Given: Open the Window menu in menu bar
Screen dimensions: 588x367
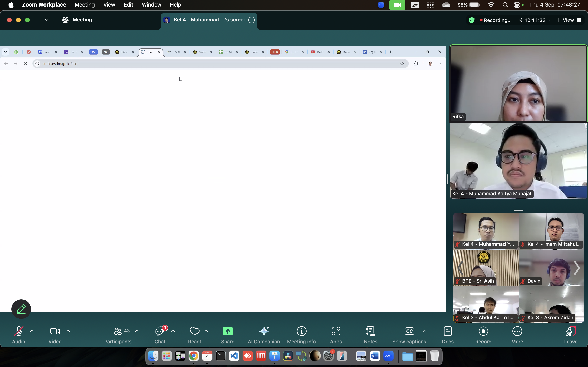Looking at the screenshot, I should tap(151, 5).
